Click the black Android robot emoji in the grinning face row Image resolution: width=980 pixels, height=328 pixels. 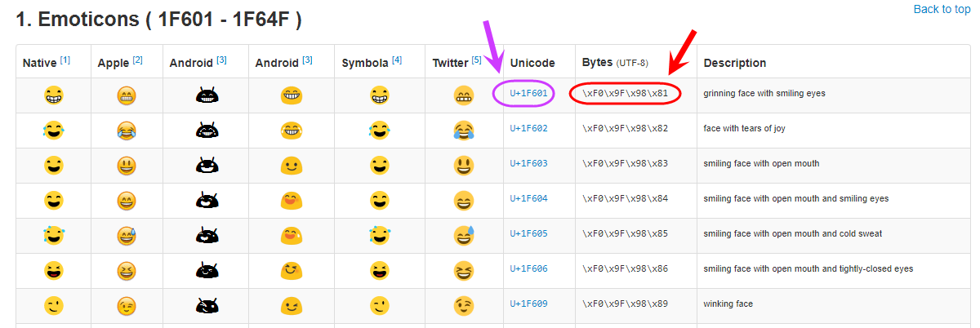pyautogui.click(x=206, y=95)
